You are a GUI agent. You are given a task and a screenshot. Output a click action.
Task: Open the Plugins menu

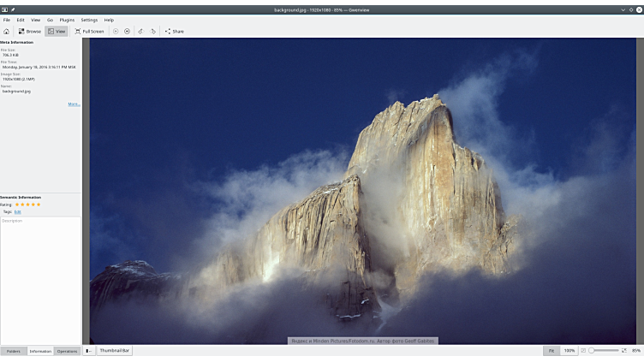click(x=67, y=20)
